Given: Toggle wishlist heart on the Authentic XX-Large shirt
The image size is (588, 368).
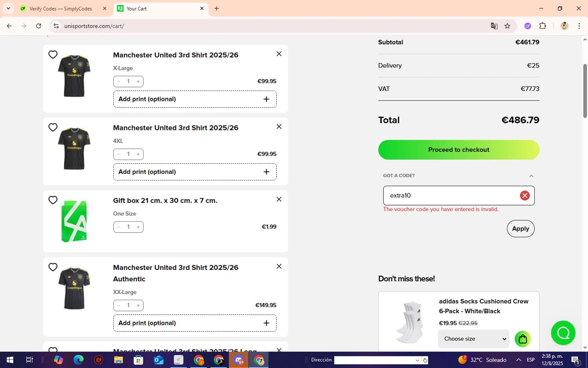Looking at the screenshot, I should tap(53, 267).
